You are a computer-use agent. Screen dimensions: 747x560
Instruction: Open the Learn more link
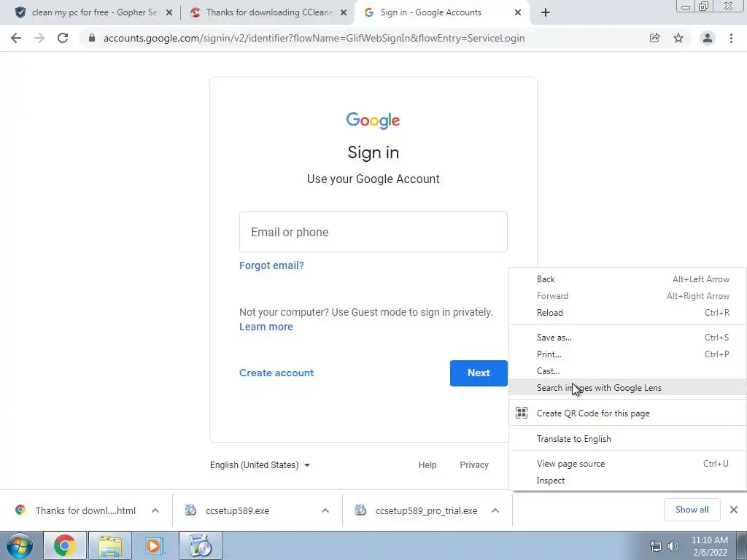click(266, 327)
